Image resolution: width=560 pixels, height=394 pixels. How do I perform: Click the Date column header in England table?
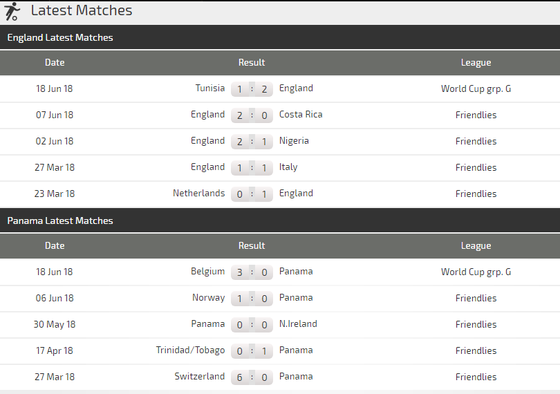tap(55, 63)
